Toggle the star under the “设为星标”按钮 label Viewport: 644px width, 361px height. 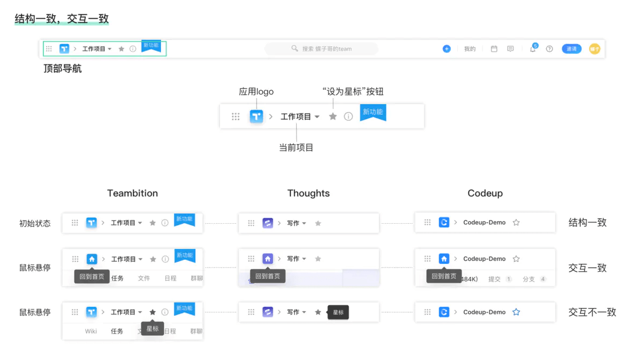click(333, 116)
